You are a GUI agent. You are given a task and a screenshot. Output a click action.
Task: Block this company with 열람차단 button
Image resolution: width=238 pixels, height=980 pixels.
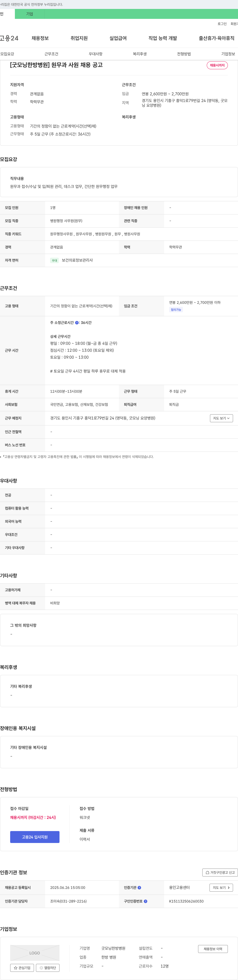pos(48,968)
